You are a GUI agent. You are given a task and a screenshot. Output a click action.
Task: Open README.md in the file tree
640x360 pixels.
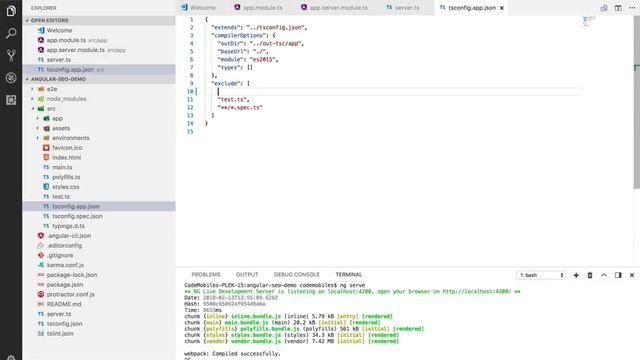coord(99,304)
